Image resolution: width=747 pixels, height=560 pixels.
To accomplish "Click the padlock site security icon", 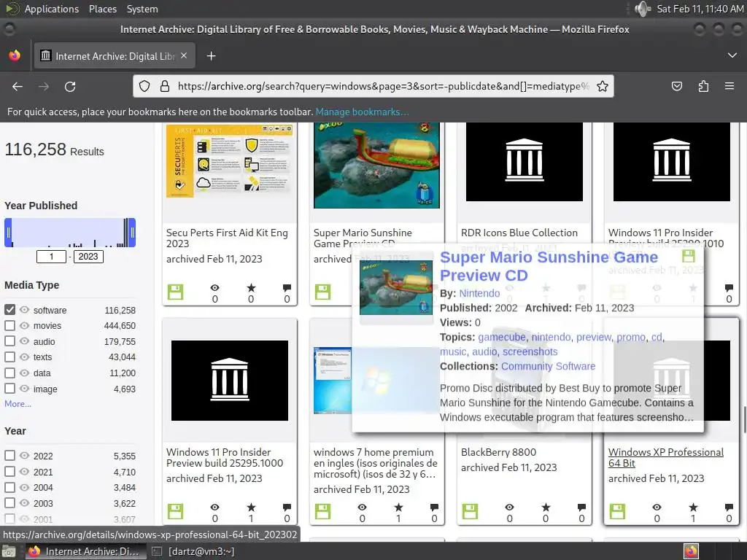I will click(x=165, y=86).
